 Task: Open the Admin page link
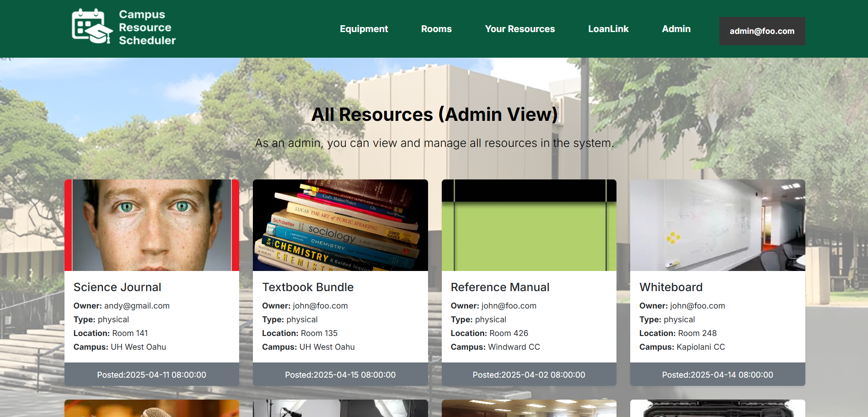coord(676,29)
